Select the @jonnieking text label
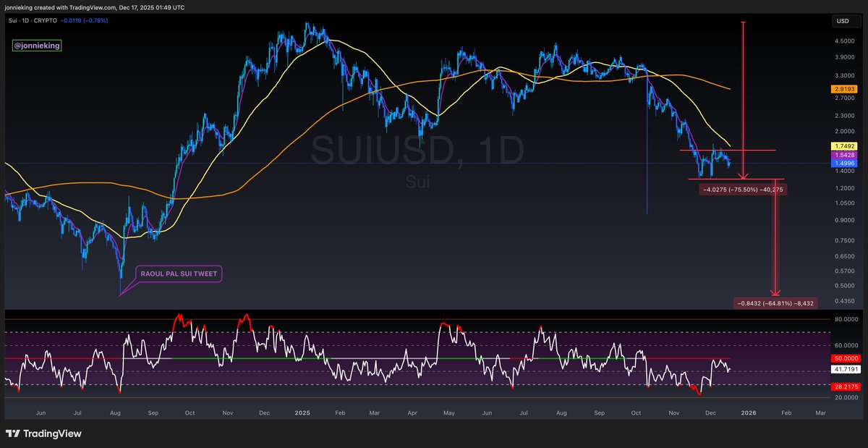 [37, 46]
